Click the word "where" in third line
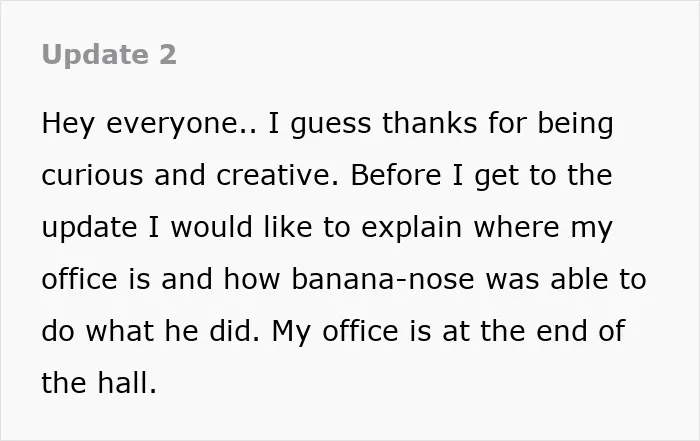Viewport: 700px width, 441px height. click(x=516, y=227)
